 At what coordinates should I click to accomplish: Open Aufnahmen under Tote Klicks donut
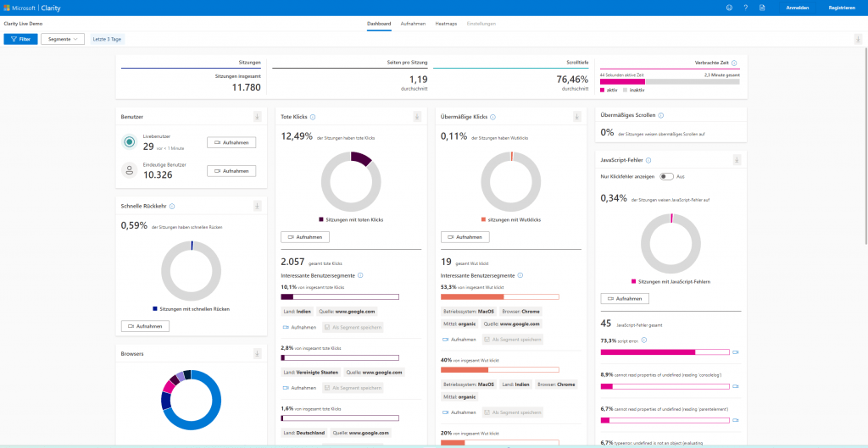305,237
